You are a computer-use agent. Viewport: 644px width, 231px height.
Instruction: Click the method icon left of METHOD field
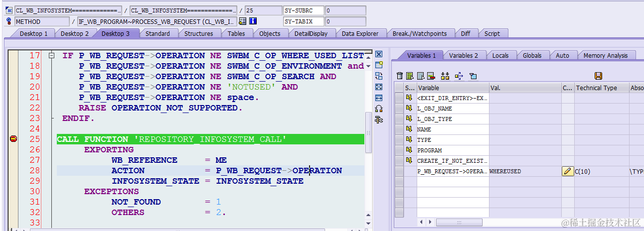(10, 21)
